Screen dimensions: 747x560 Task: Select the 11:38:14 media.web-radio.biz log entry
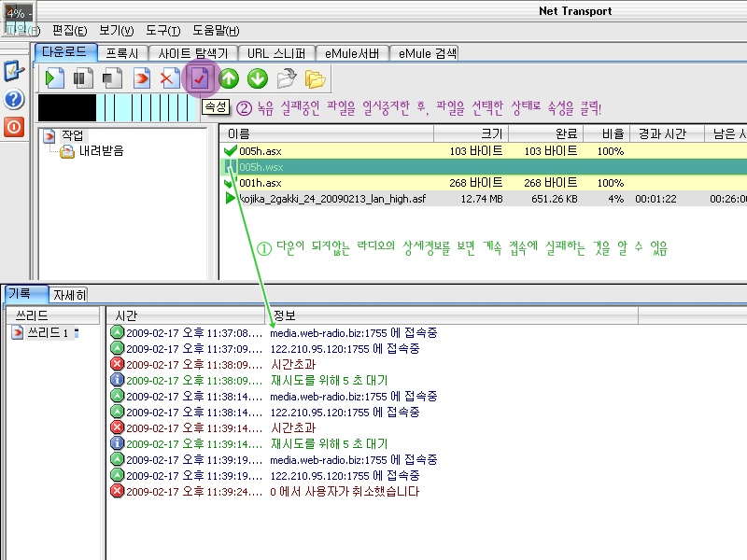[x=274, y=396]
